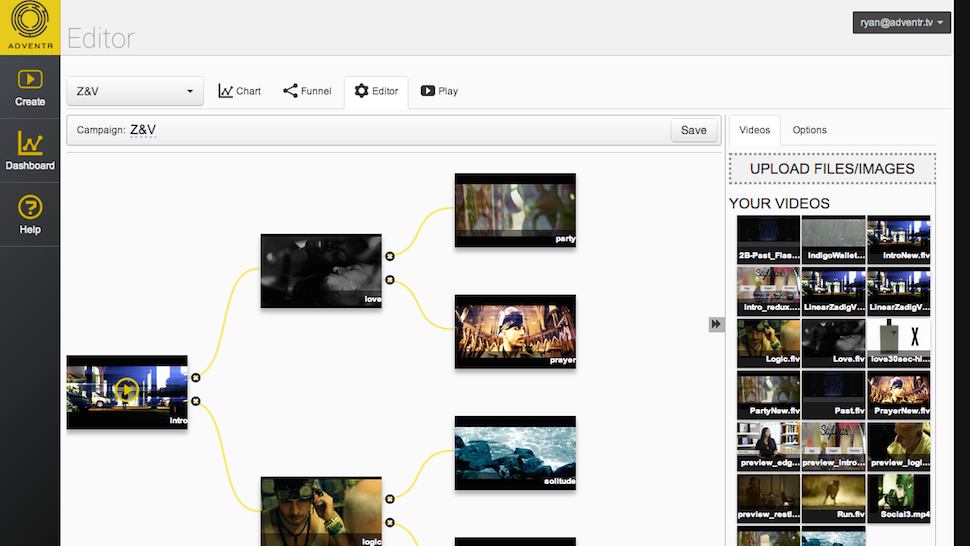The width and height of the screenshot is (970, 546).
Task: Click love node's connector to prayer
Action: (390, 279)
